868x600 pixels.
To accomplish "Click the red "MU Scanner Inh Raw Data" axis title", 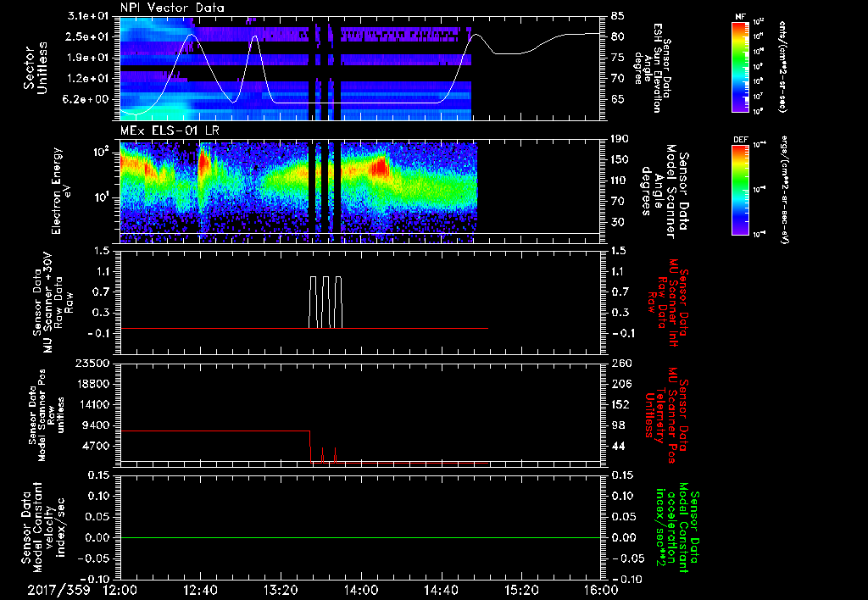I will tap(667, 303).
